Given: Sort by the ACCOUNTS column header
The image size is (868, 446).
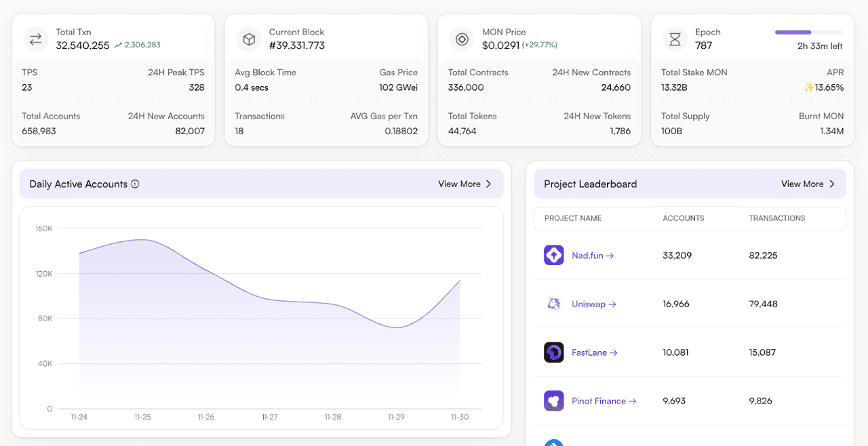Looking at the screenshot, I should click(683, 218).
